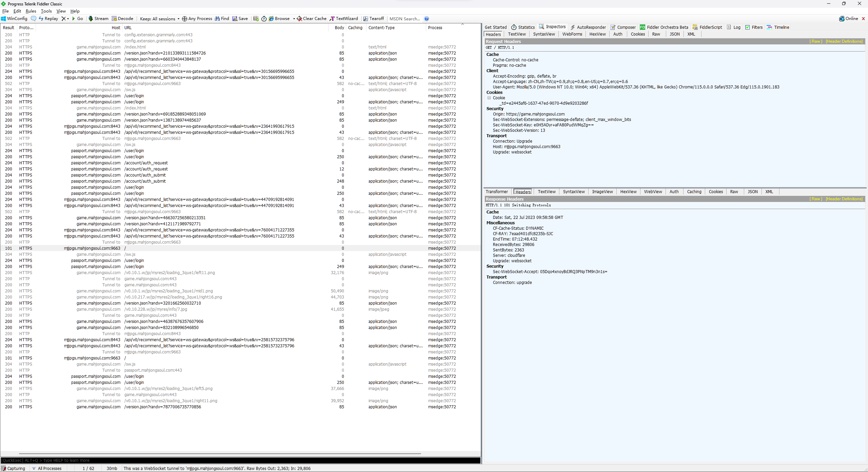Screen dimensions: 868x472
Task: Open the Filters tab
Action: [x=754, y=27]
